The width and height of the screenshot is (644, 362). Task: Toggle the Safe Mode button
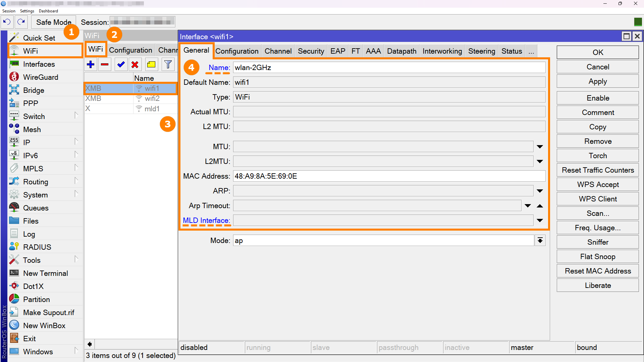(54, 22)
